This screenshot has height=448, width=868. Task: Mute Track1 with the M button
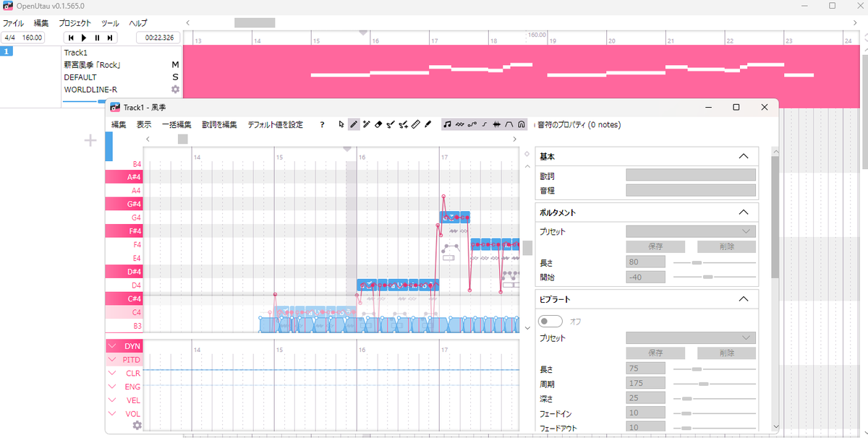(174, 65)
